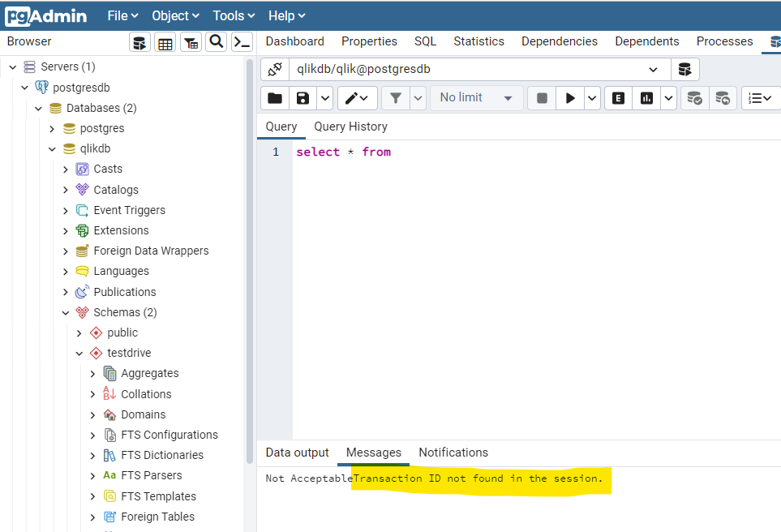This screenshot has height=532, width=781.
Task: Stop the running query with stop button
Action: (542, 98)
